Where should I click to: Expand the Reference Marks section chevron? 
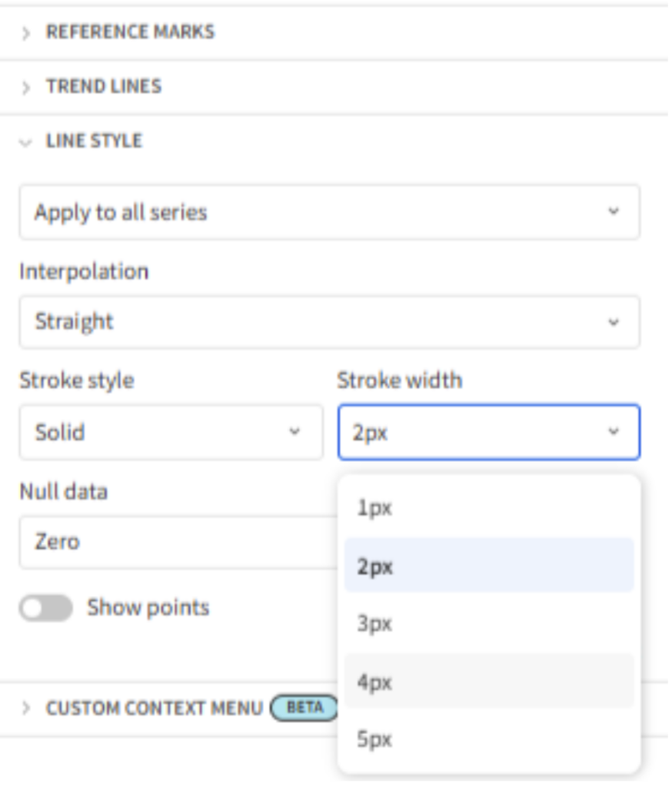point(25,33)
